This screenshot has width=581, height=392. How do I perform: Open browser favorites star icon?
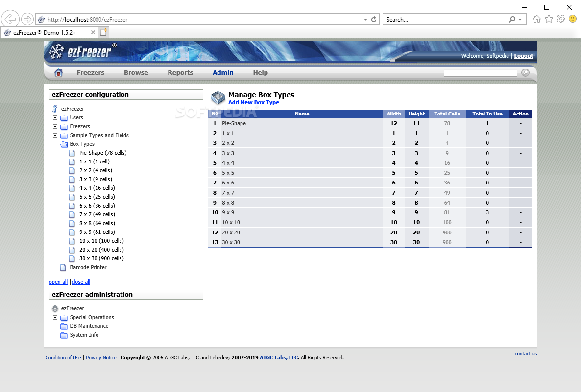[x=549, y=19]
